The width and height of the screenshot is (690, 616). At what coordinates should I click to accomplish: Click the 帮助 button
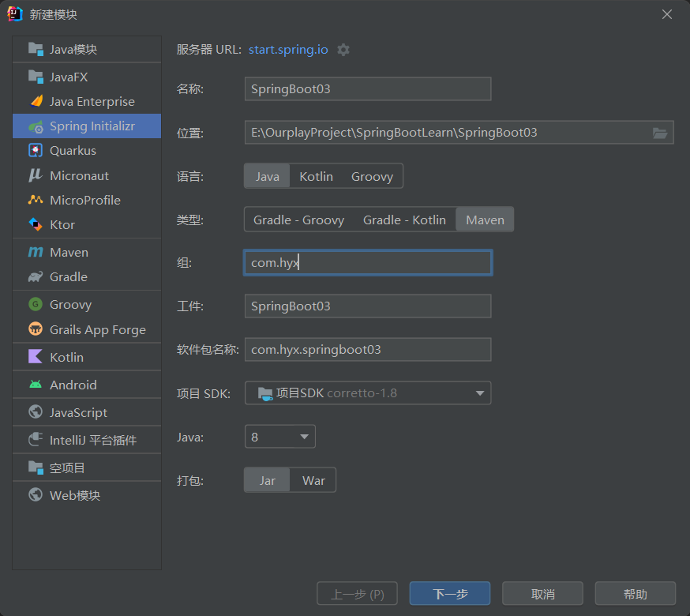[x=635, y=594]
